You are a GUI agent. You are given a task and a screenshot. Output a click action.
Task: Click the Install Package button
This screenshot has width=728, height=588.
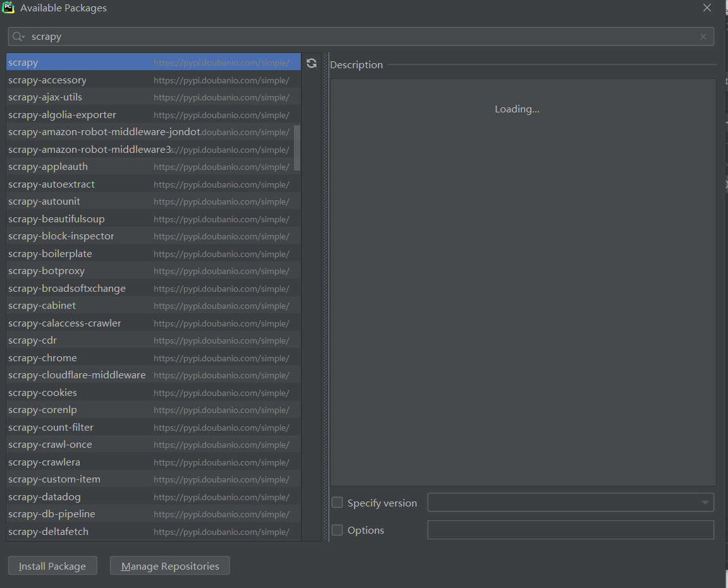(52, 565)
